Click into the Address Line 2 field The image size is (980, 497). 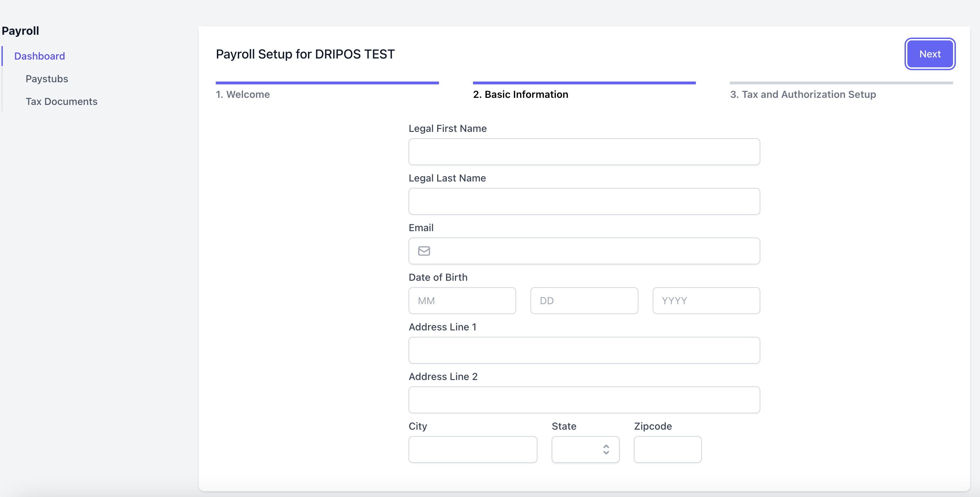click(x=584, y=400)
